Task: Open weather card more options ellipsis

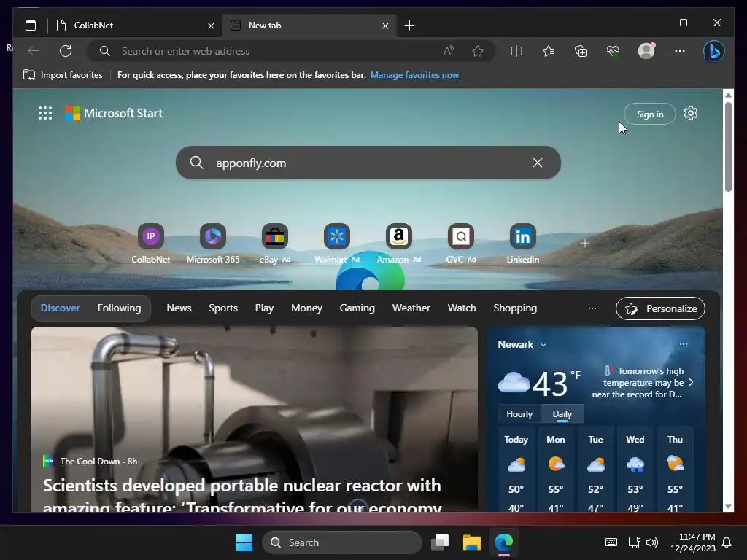Action: (683, 344)
